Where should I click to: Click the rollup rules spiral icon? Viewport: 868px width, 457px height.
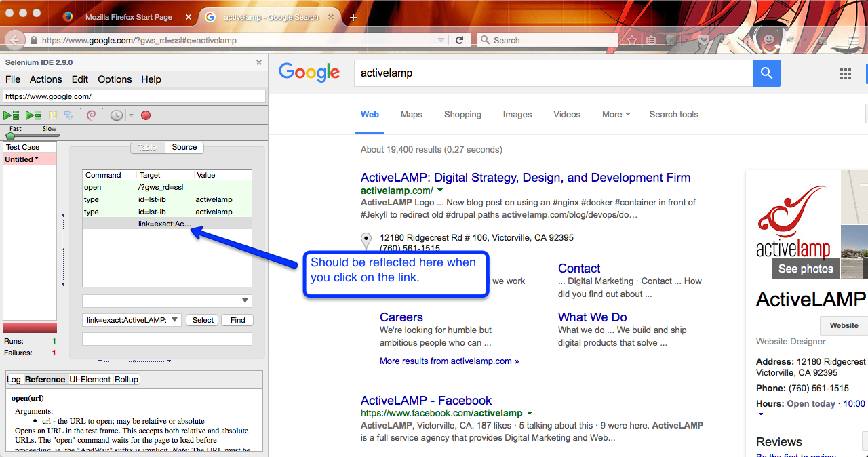92,115
